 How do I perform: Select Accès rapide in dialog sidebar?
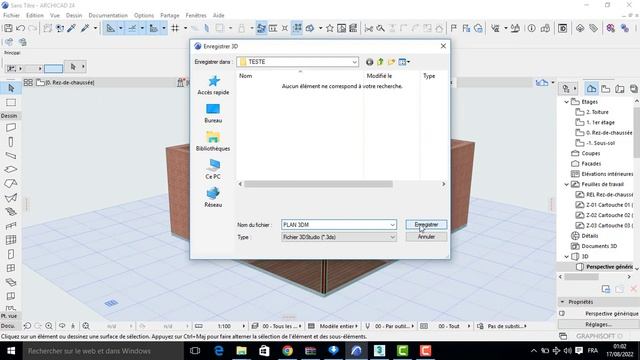click(213, 85)
